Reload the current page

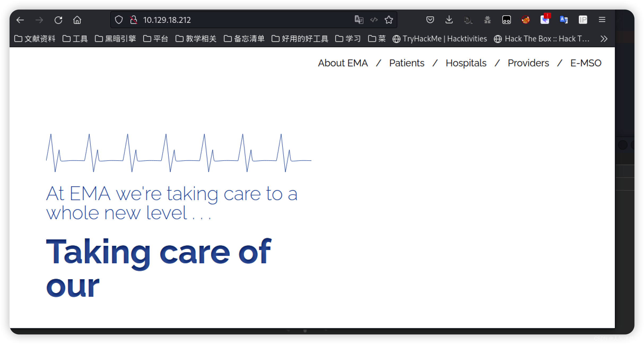[x=58, y=20]
